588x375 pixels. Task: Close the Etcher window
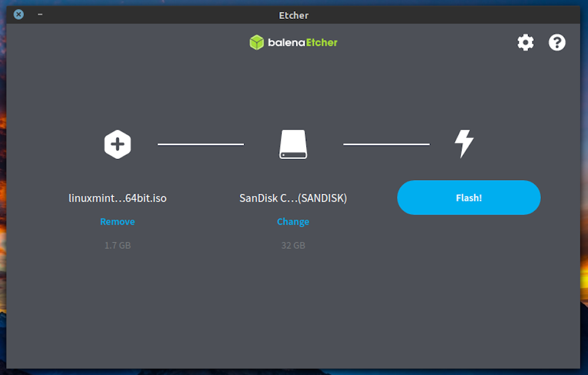pyautogui.click(x=19, y=14)
